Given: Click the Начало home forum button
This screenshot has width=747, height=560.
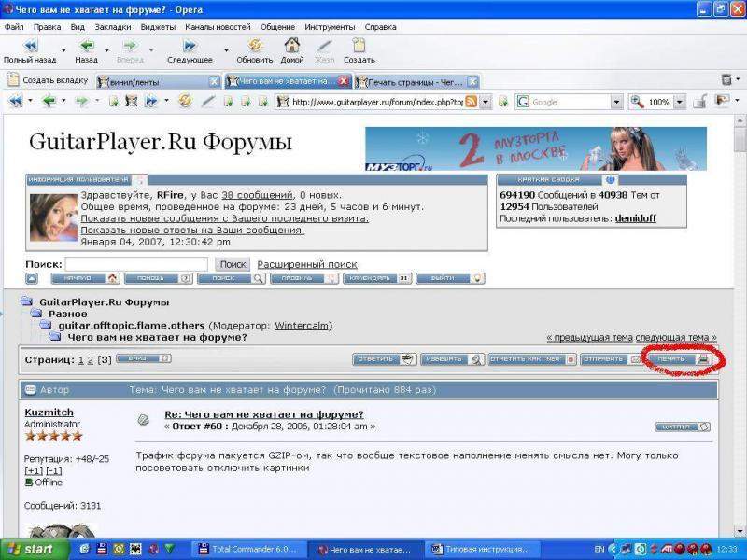Looking at the screenshot, I should (85, 278).
